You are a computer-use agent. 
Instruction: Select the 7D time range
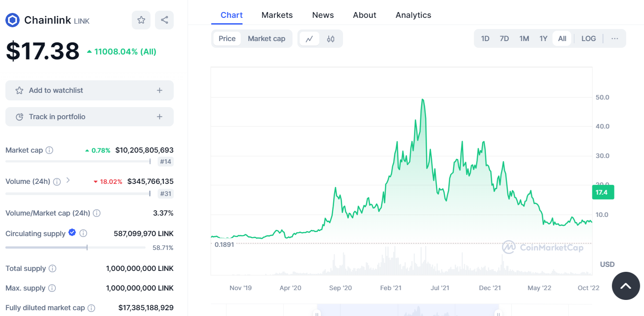504,38
